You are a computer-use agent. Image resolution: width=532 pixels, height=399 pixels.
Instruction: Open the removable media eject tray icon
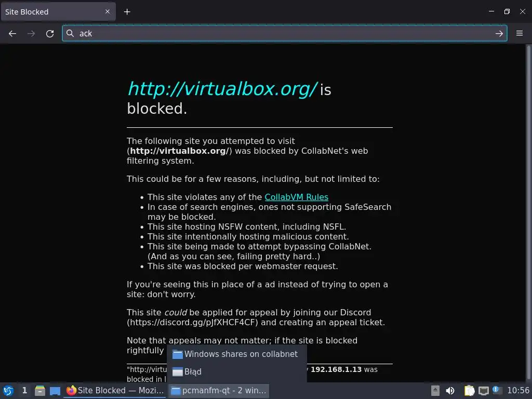tap(435, 391)
